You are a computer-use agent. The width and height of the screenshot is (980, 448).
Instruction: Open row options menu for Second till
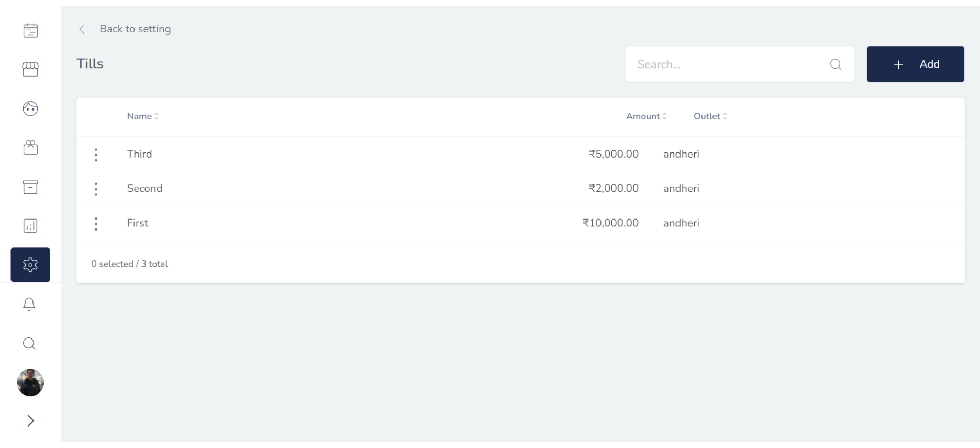tap(96, 189)
